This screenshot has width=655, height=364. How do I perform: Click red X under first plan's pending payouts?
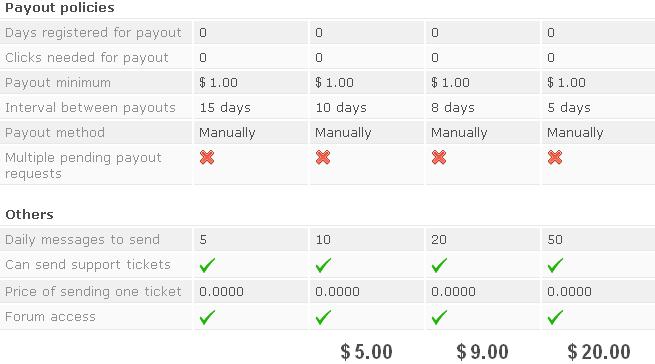207,158
